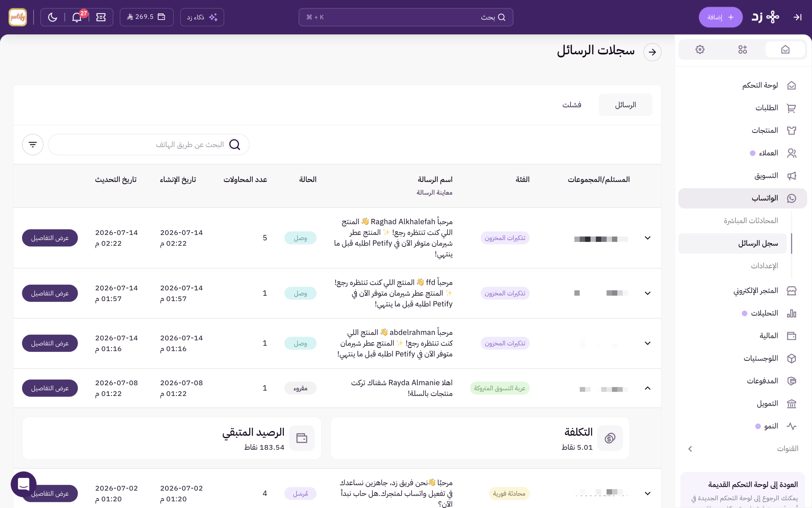Screen dimensions: 812x508
Task: Go back using the arrow next to سجلات الرسائل
Action: 652,52
